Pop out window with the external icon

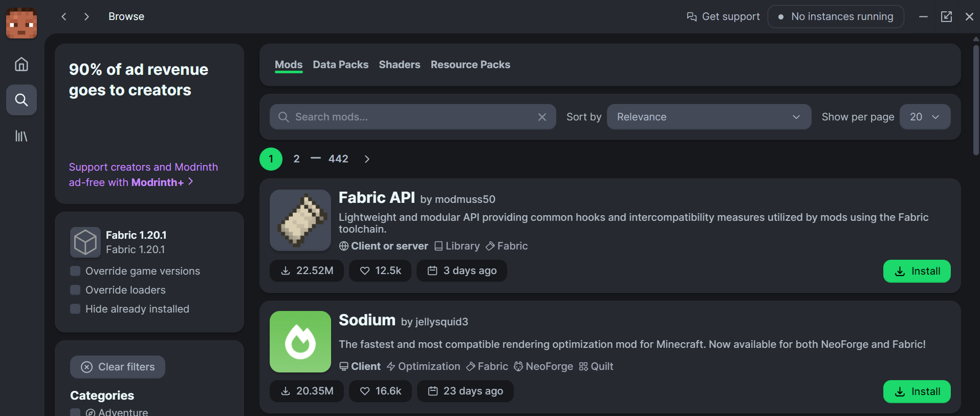coord(946,16)
